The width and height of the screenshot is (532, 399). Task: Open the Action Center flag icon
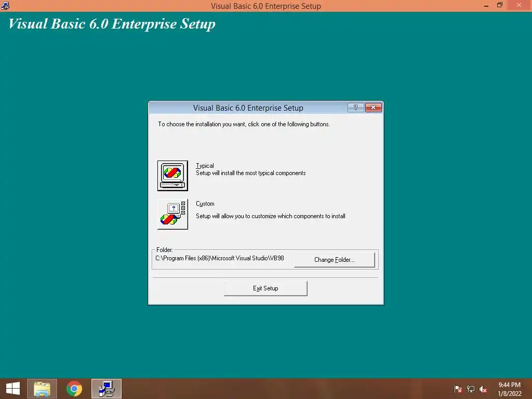tap(458, 389)
